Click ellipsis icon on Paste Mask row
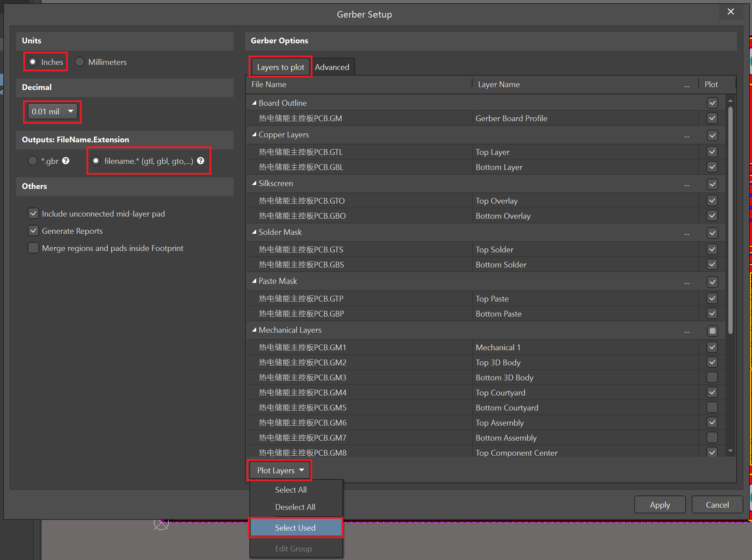The width and height of the screenshot is (752, 560). [x=686, y=283]
